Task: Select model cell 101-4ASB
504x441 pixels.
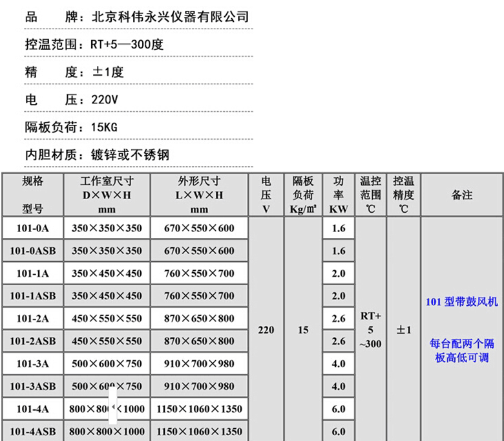Action: coord(32,431)
